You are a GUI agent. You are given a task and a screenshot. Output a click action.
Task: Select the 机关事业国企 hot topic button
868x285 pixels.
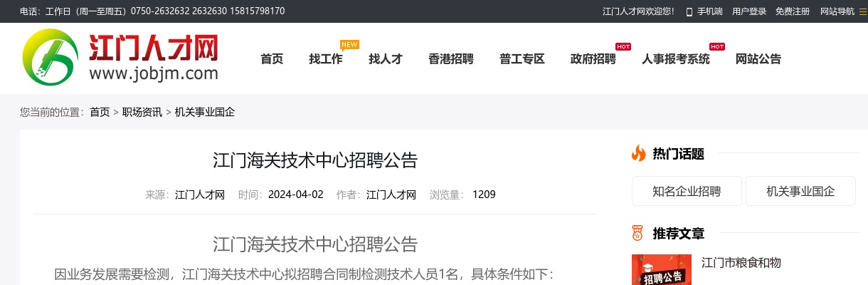coord(800,191)
